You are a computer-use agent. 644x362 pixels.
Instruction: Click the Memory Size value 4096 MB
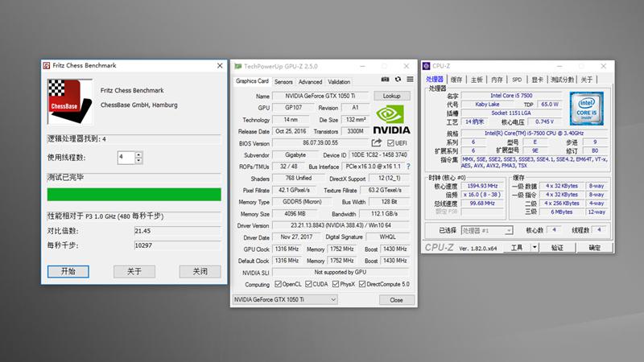[x=295, y=213]
